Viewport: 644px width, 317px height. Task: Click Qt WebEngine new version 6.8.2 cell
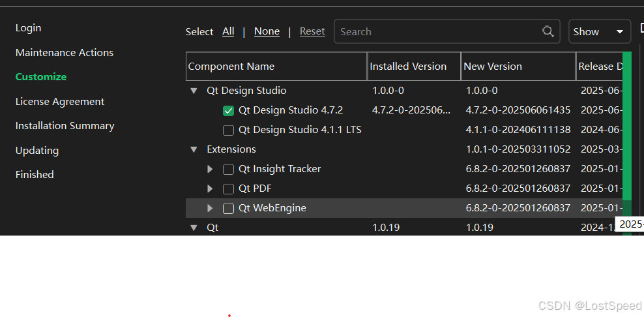(x=518, y=208)
